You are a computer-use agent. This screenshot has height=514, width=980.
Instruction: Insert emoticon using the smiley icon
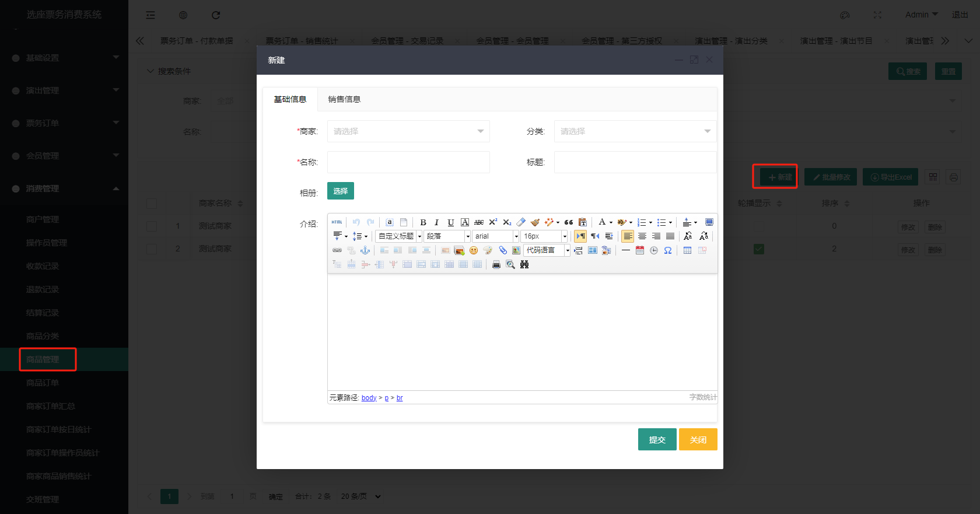(474, 250)
